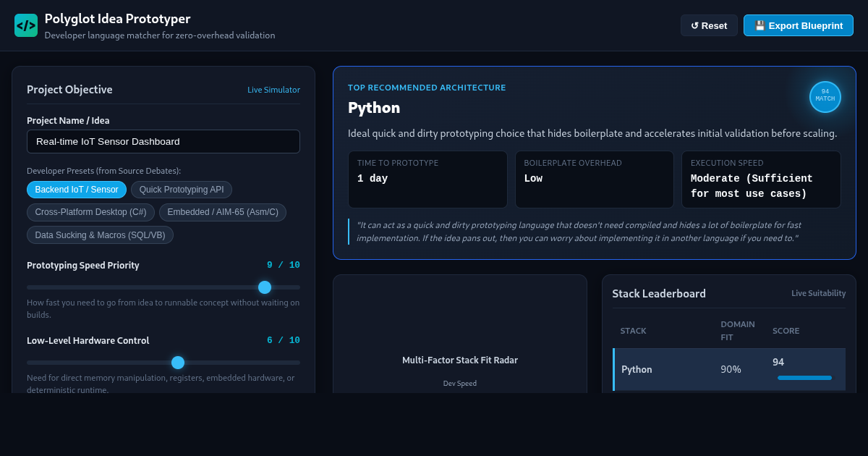Click the Time to Prototype card
The width and height of the screenshot is (868, 456).
click(427, 180)
